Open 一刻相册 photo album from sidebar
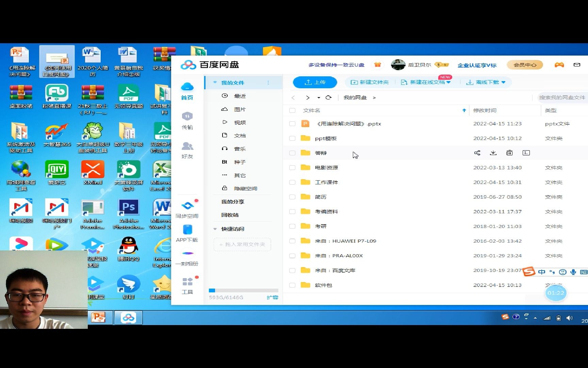588x368 pixels. tap(187, 258)
